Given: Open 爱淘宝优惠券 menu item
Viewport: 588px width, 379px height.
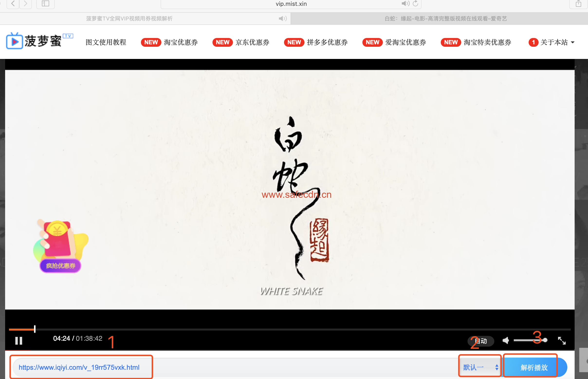Looking at the screenshot, I should click(394, 42).
